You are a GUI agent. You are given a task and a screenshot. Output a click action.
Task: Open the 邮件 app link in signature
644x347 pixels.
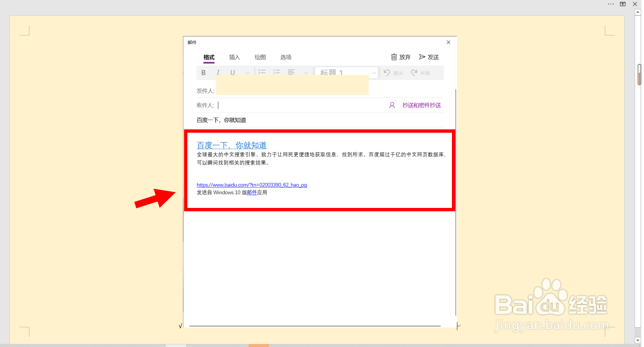pos(252,193)
